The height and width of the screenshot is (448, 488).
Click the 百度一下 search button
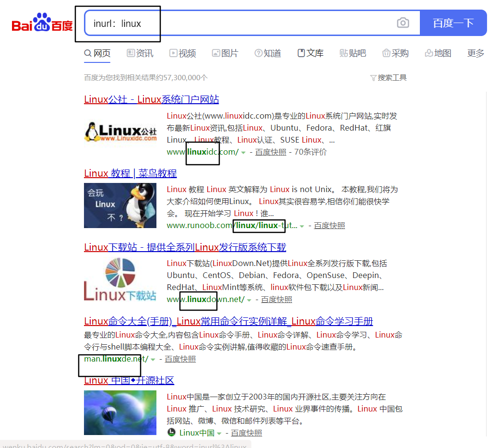point(453,23)
